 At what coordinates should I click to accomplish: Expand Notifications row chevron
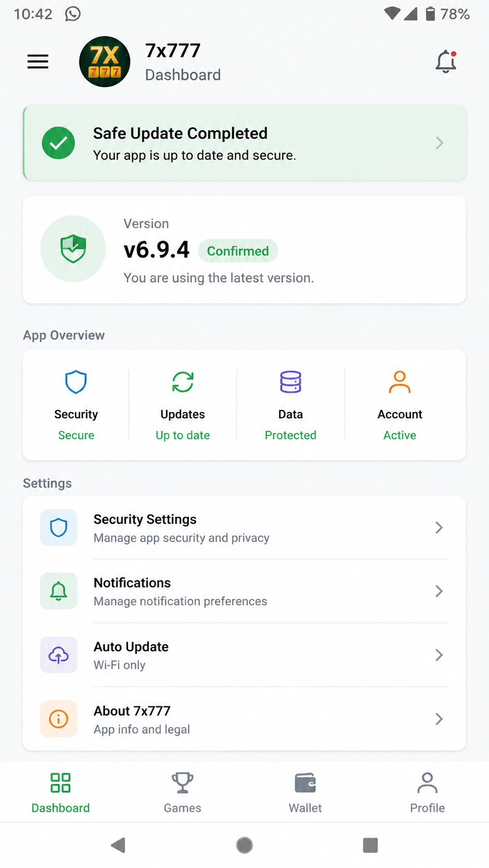click(439, 591)
